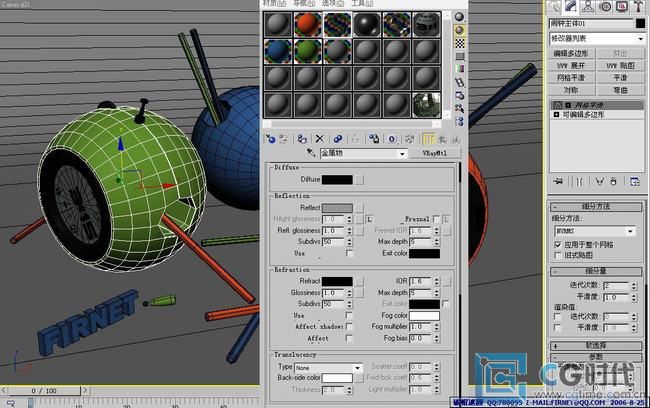Click the VRayMtl material type button
The height and width of the screenshot is (408, 650).
tap(435, 153)
